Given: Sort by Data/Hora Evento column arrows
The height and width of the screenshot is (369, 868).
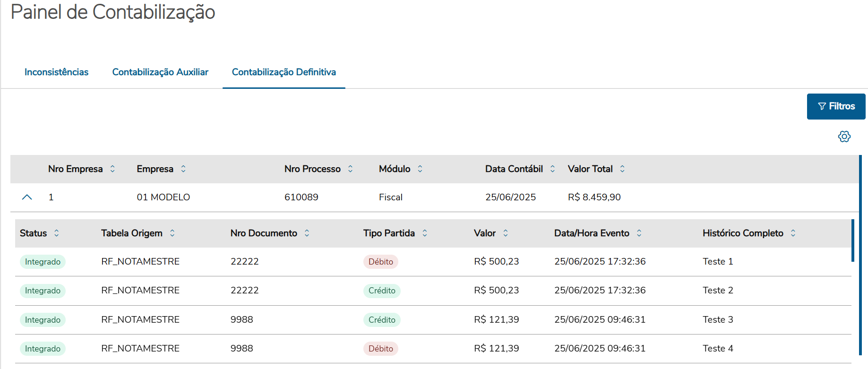Looking at the screenshot, I should pos(639,233).
